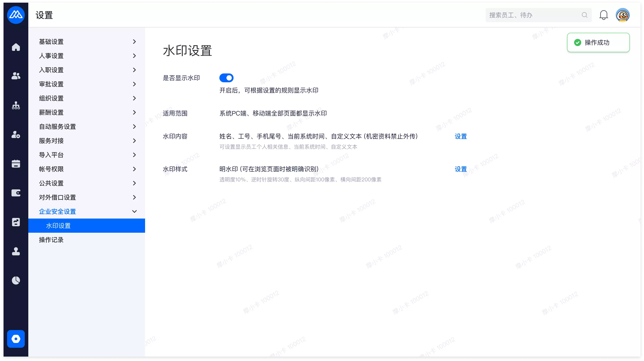644x361 pixels.
Task: Expand 审批设置 chevron
Action: click(134, 84)
